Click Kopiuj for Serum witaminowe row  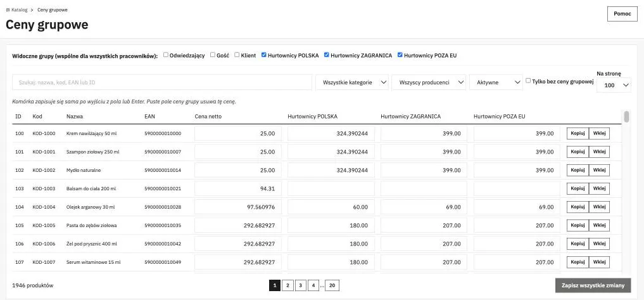[x=578, y=262]
